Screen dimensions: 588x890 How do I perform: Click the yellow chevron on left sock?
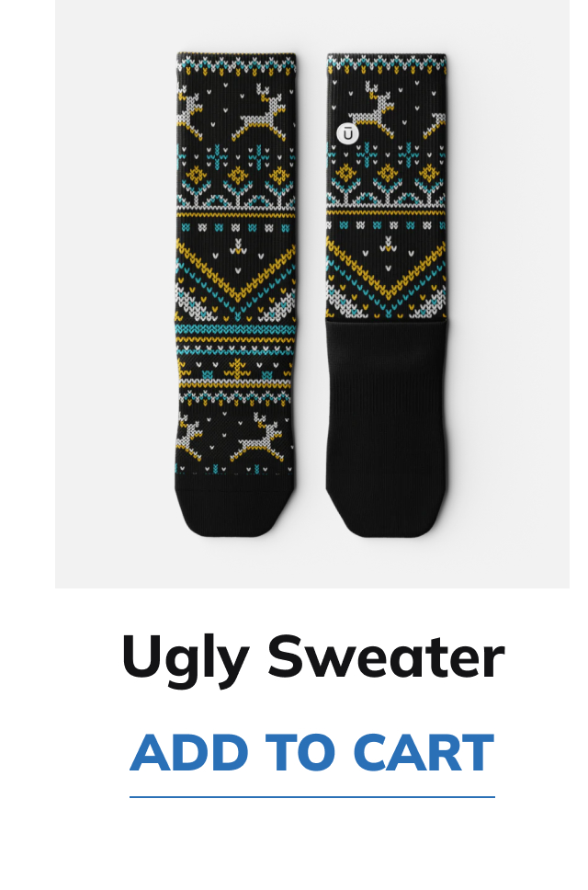[x=236, y=272]
